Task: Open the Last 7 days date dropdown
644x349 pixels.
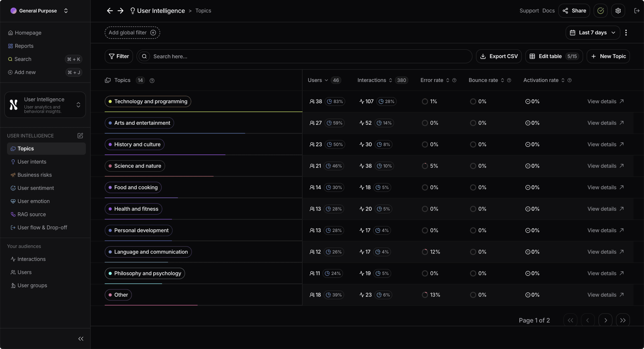Action: coord(593,33)
